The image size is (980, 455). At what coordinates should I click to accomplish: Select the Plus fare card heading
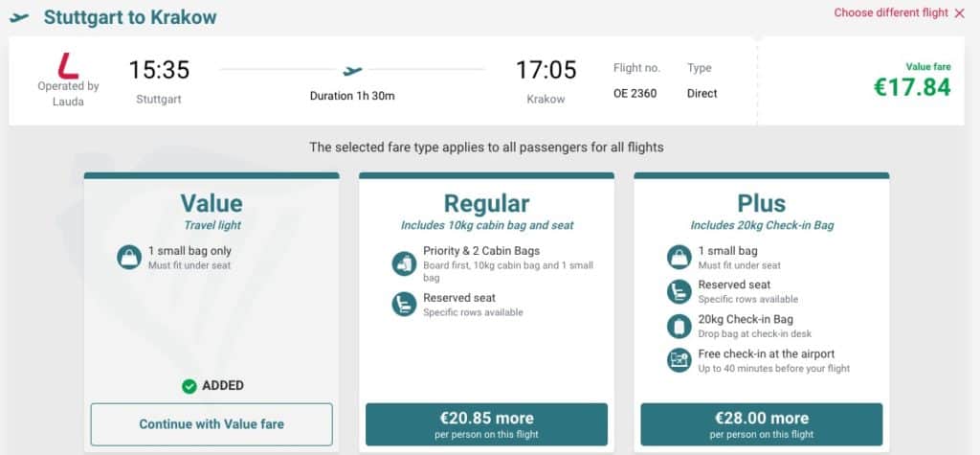click(761, 203)
